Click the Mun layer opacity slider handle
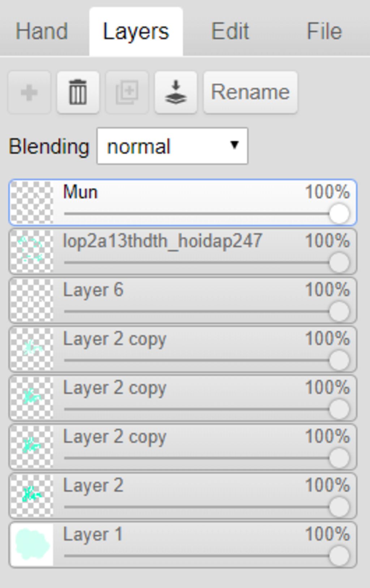 tap(339, 214)
